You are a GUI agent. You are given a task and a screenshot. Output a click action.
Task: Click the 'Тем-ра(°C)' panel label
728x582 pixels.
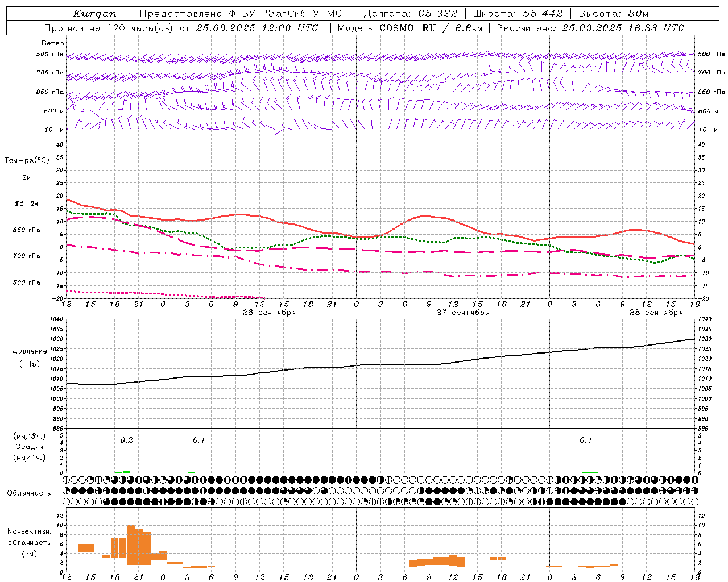[27, 161]
